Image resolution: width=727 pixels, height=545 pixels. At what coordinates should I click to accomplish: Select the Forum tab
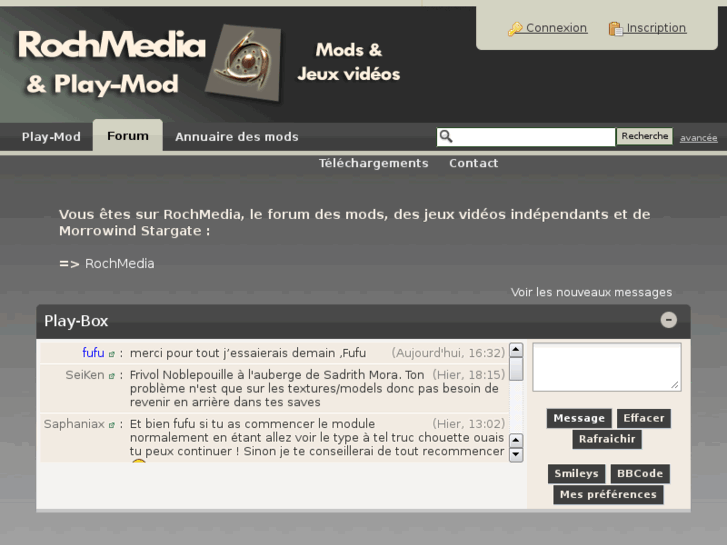tap(128, 136)
